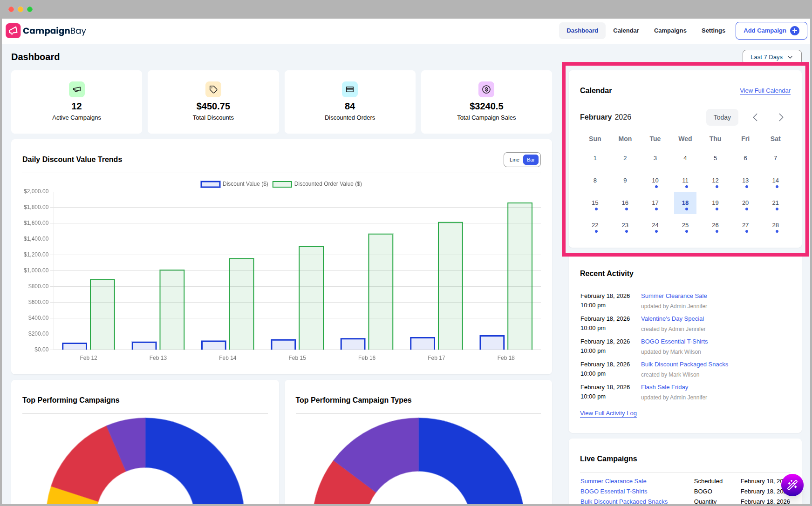This screenshot has width=812, height=506.
Task: Click the CampaignBay megaphone logo icon
Action: coord(13,31)
